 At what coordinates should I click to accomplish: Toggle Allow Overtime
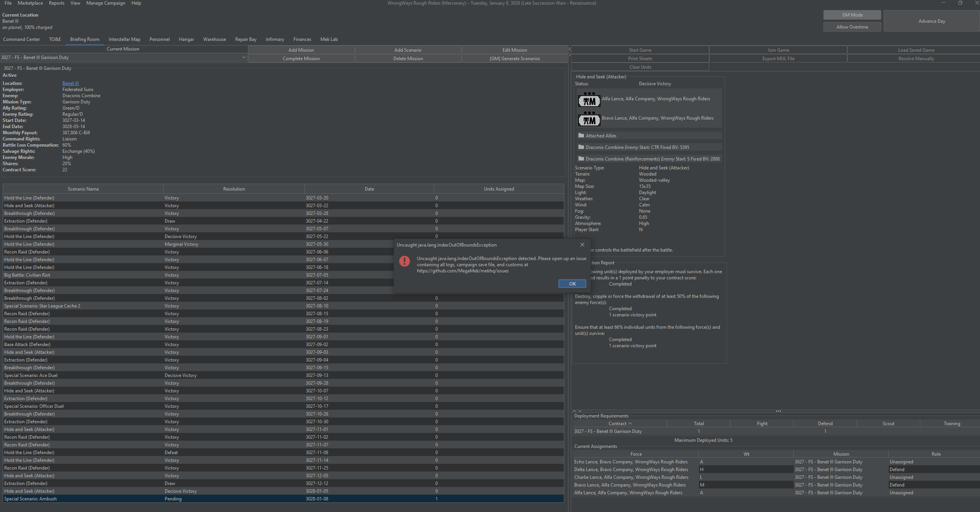[x=852, y=27]
